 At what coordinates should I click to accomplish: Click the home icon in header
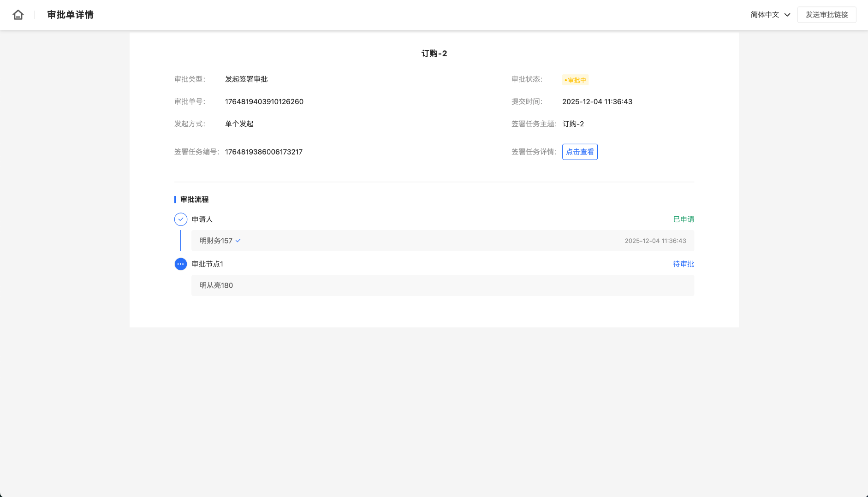[18, 15]
